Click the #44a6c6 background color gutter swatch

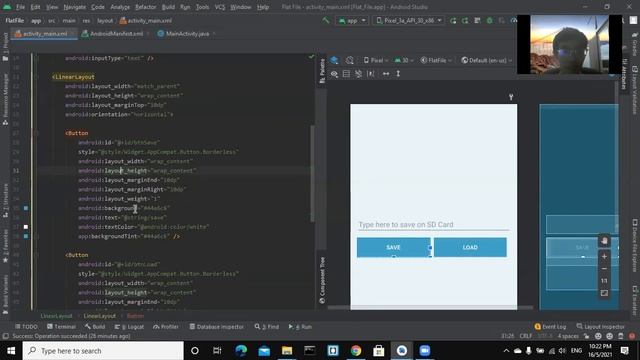tap(26, 208)
